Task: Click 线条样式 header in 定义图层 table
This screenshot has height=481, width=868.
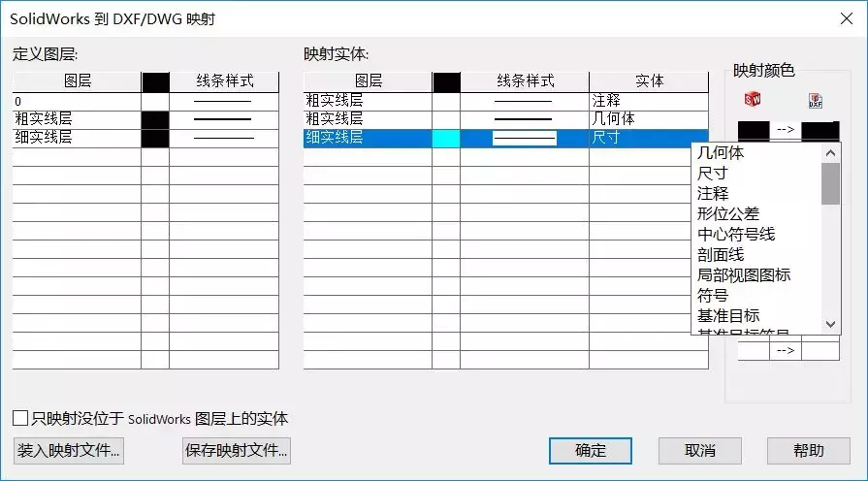Action: (x=224, y=81)
